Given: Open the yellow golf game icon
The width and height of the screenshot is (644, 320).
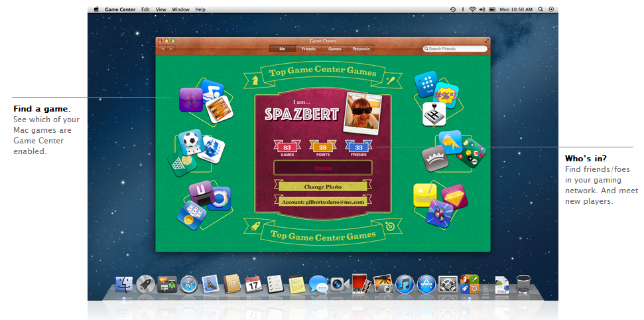Looking at the screenshot, I should [424, 195].
